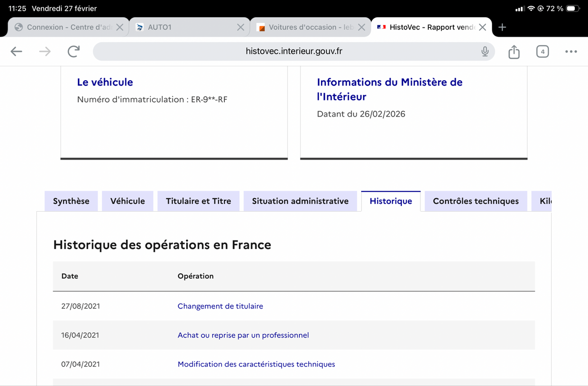
Task: Close the AUTO1 tab
Action: [x=241, y=27]
